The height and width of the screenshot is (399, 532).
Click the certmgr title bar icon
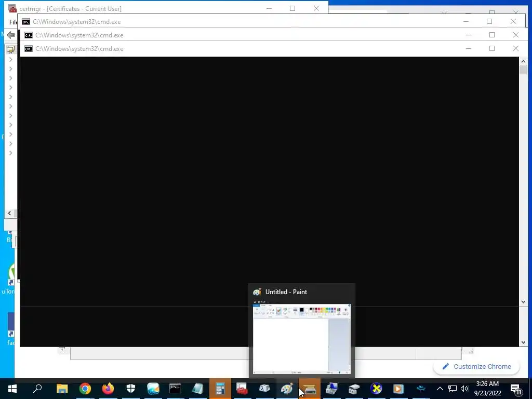point(12,8)
